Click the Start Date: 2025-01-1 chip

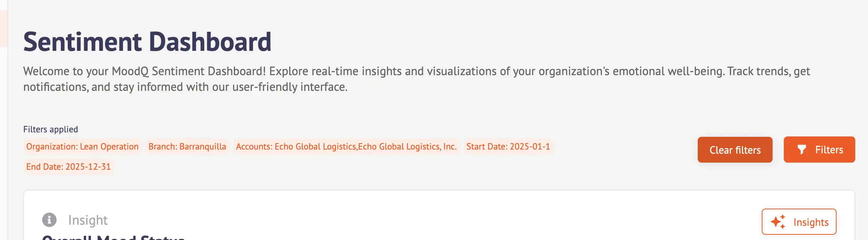click(508, 147)
